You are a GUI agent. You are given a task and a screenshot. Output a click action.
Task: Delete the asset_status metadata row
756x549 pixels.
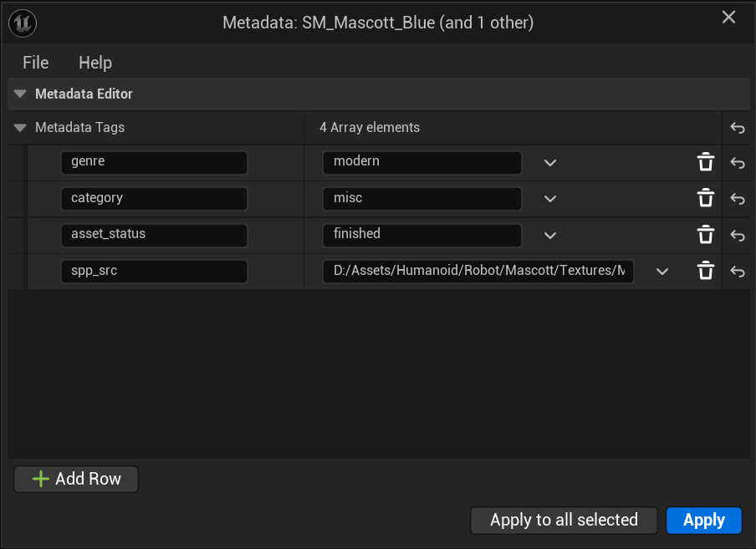point(705,235)
